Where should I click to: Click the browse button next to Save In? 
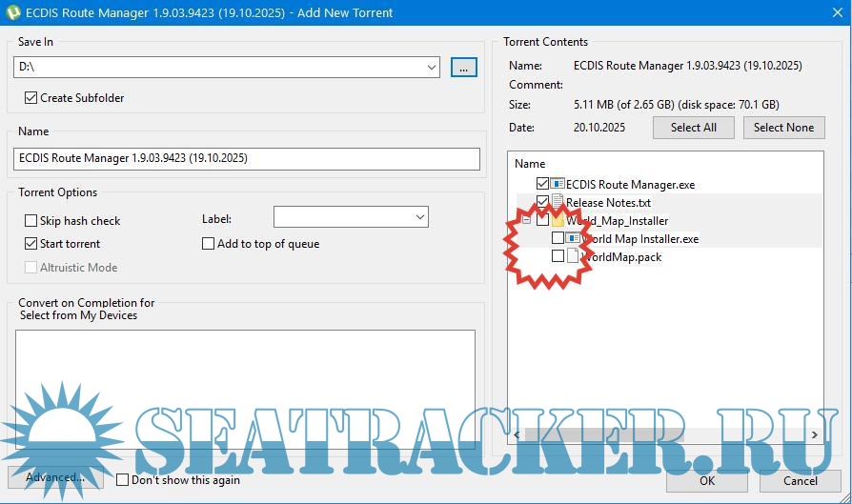[463, 68]
